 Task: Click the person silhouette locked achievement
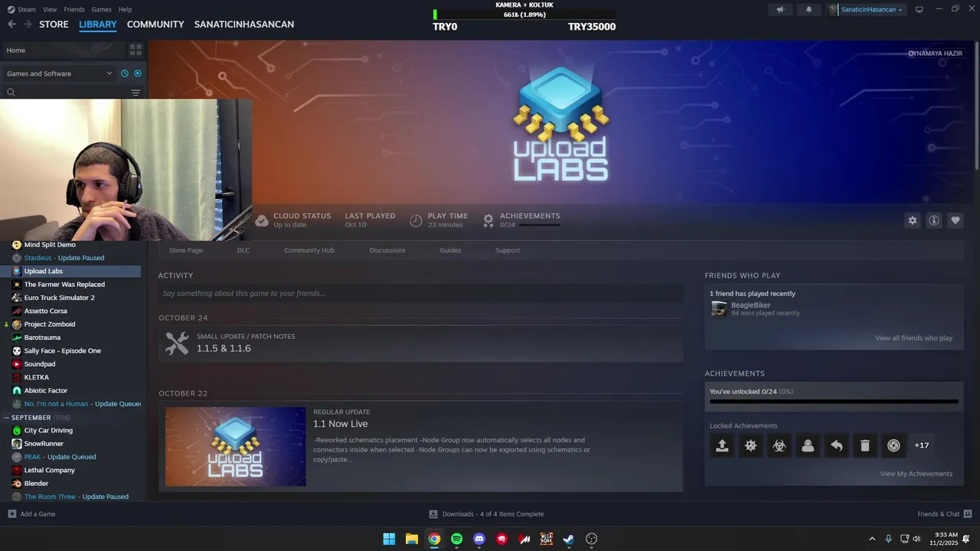click(808, 445)
